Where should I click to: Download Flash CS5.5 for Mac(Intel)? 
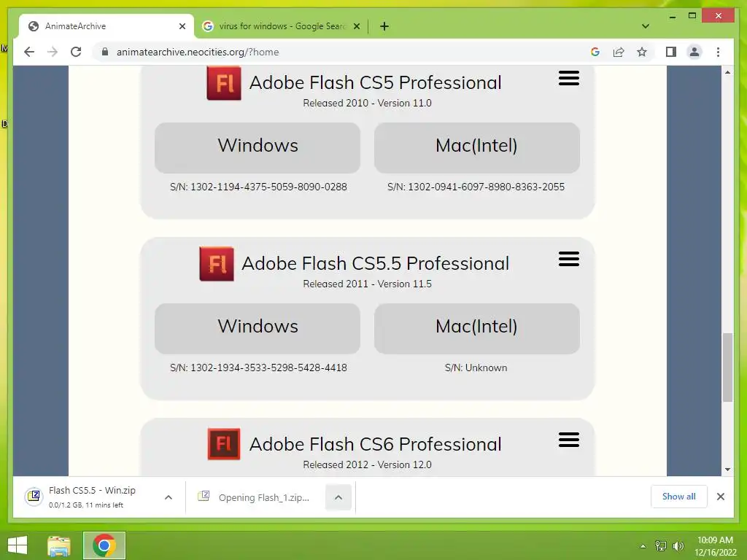pos(477,329)
